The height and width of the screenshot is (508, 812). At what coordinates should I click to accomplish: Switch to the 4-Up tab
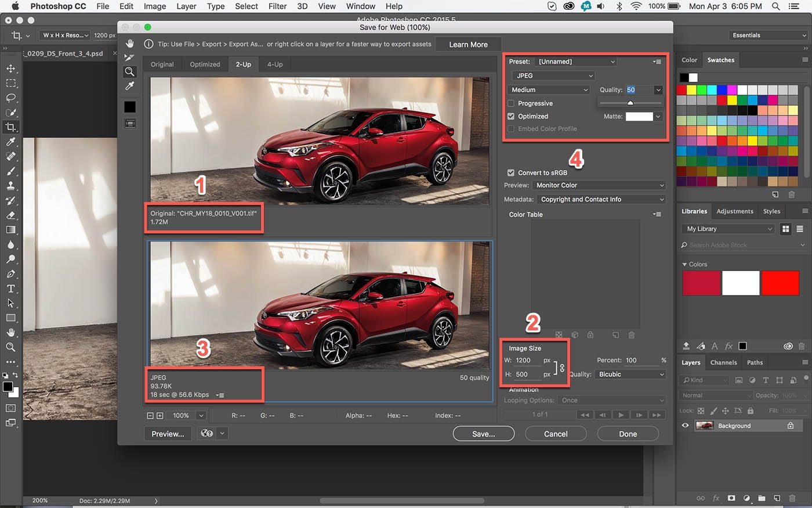coord(275,64)
